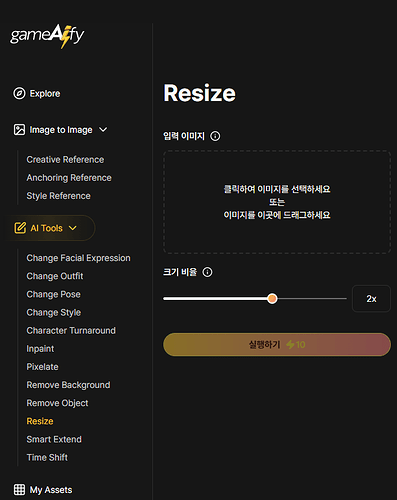Open the Image to Image menu label

[61, 130]
